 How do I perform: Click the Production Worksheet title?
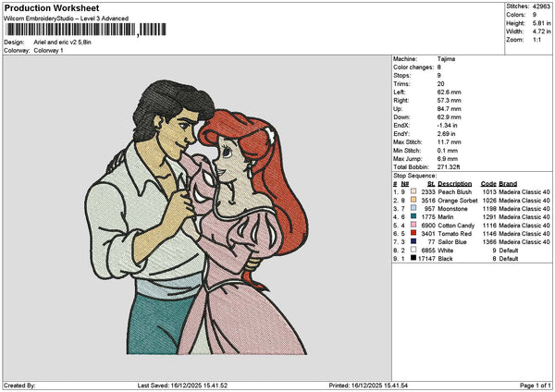point(52,8)
